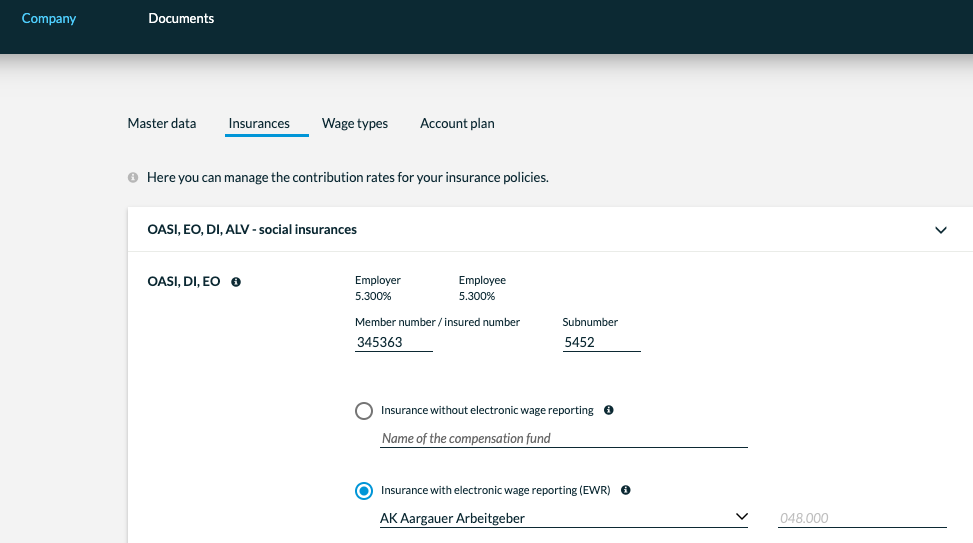Open the Account plan tab
The width and height of the screenshot is (973, 543).
point(457,123)
